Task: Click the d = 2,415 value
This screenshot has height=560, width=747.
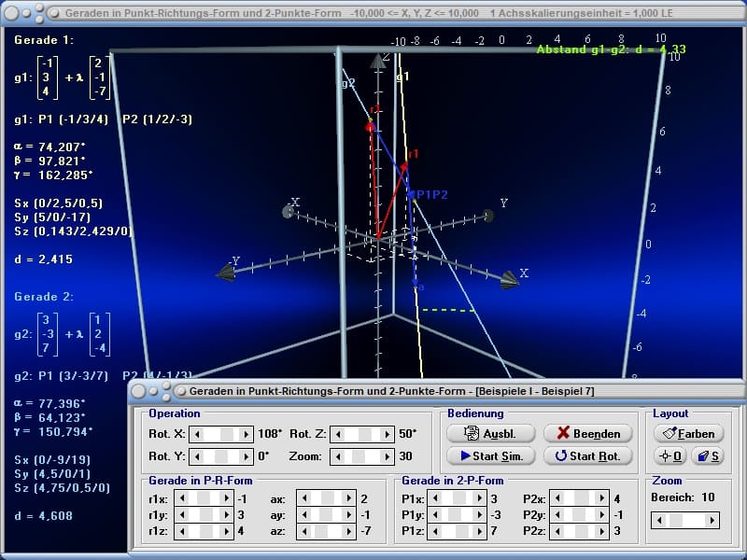Action: pyautogui.click(x=44, y=259)
